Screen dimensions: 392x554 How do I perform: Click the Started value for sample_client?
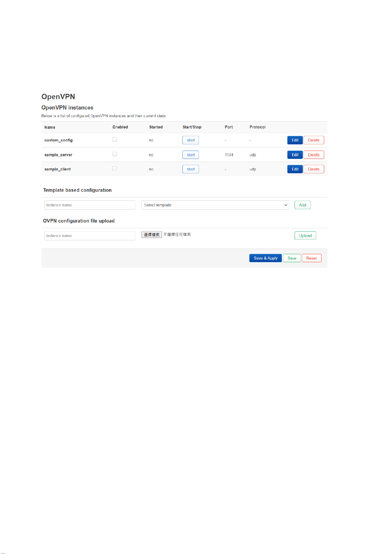point(151,169)
